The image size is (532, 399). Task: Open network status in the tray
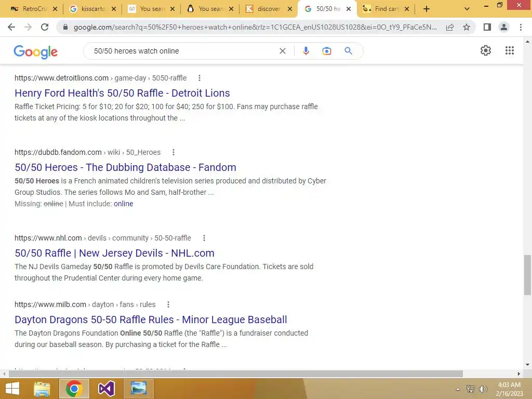pyautogui.click(x=470, y=389)
